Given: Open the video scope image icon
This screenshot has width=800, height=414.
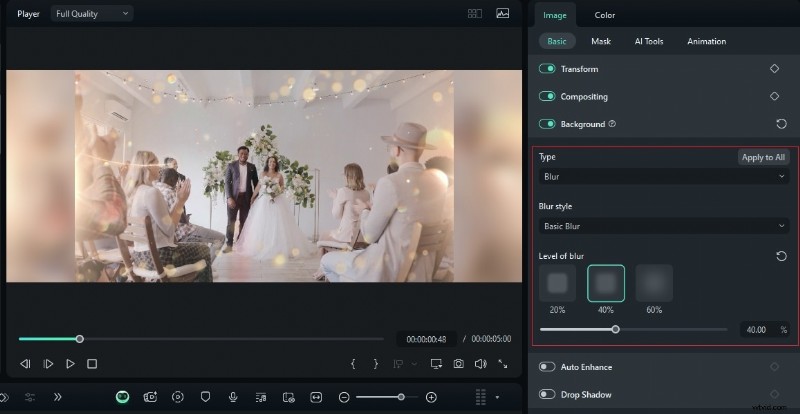Looking at the screenshot, I should (503, 14).
